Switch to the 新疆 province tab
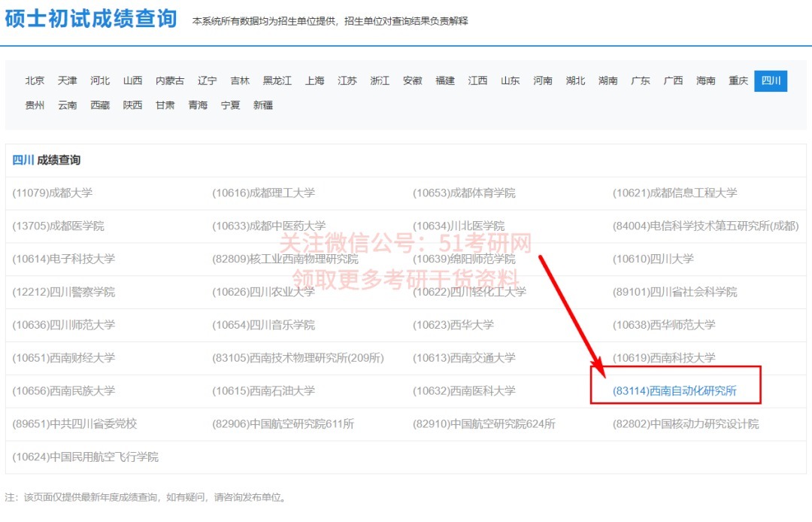This screenshot has height=522, width=812. coord(263,105)
